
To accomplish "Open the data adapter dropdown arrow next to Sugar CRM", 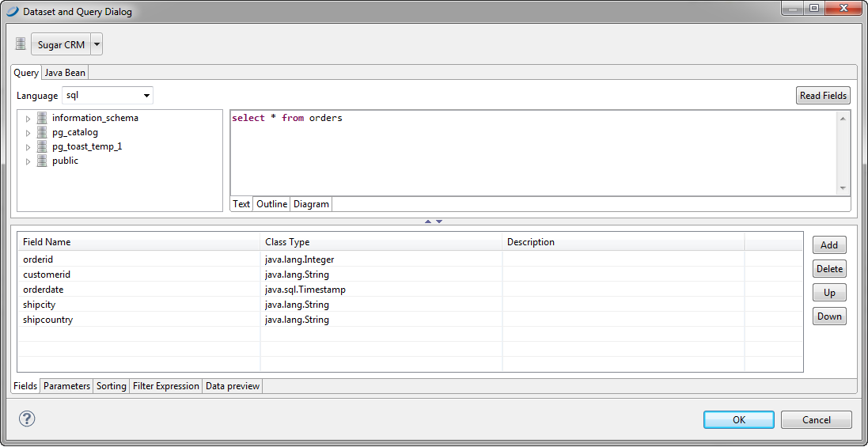I will point(97,45).
